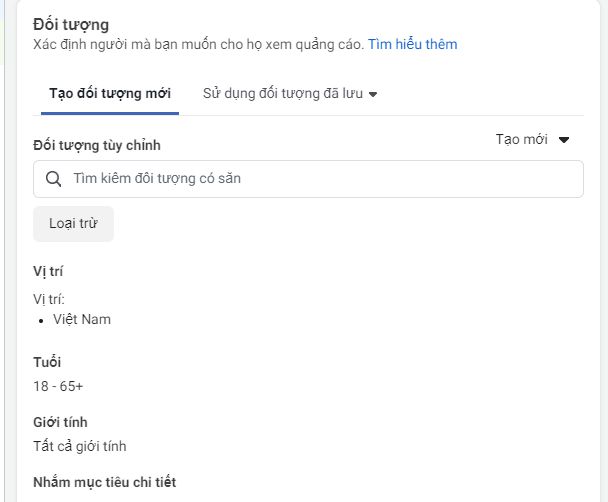Click the Vị trí: sub-label above Việt Nam
The width and height of the screenshot is (608, 502).
[49, 299]
